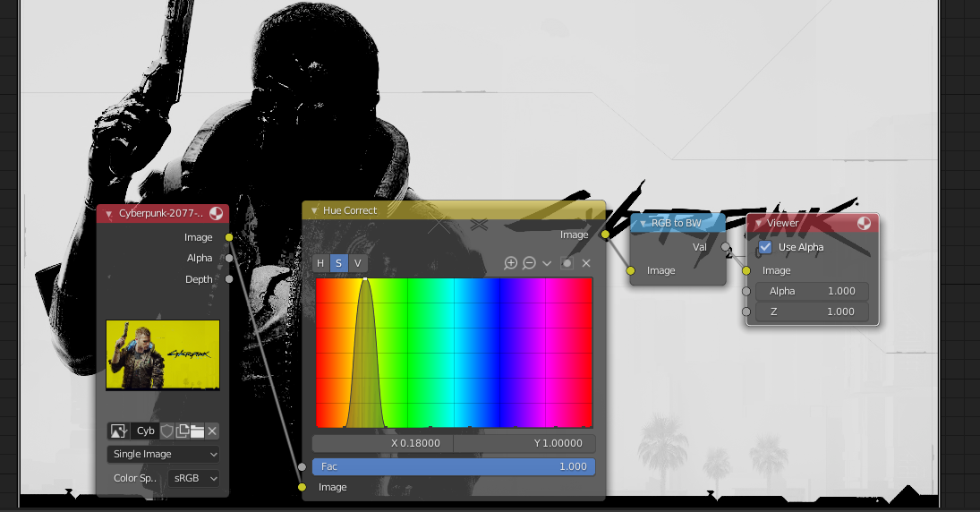This screenshot has width=980, height=512.
Task: Select the curve control point at the peak
Action: pos(365,279)
